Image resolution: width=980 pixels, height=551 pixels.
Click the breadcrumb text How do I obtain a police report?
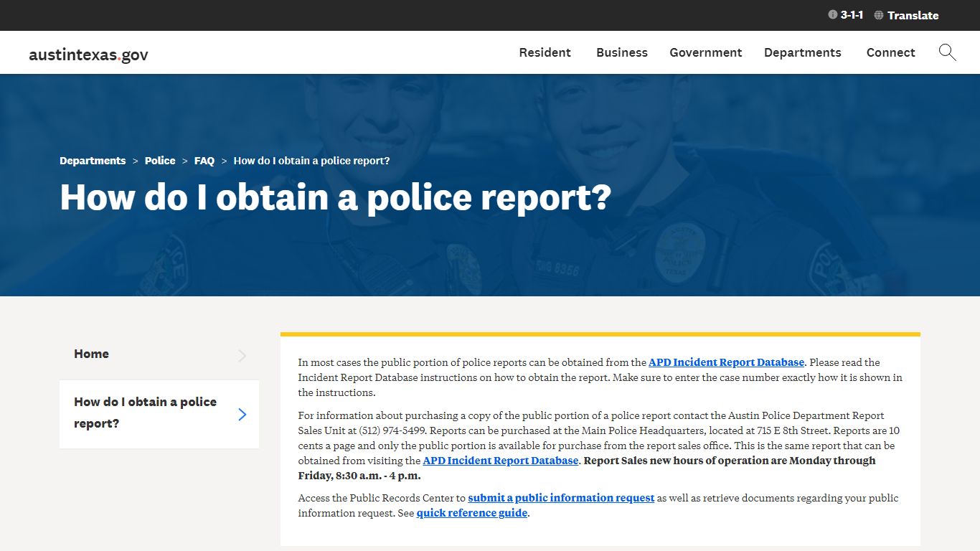[312, 161]
